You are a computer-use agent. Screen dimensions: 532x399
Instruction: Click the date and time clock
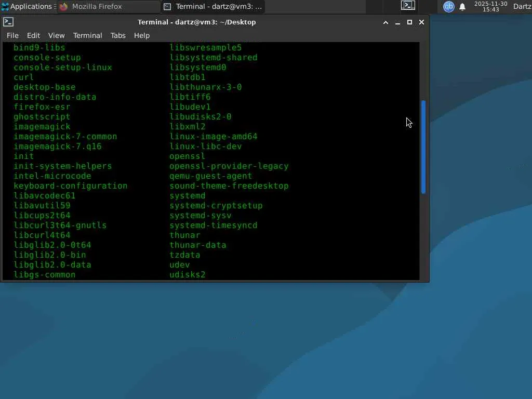tap(490, 6)
